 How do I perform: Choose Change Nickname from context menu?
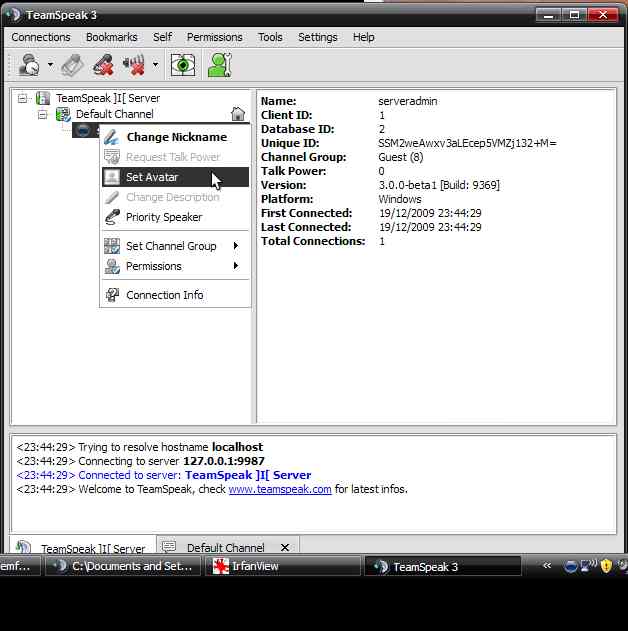pos(175,137)
